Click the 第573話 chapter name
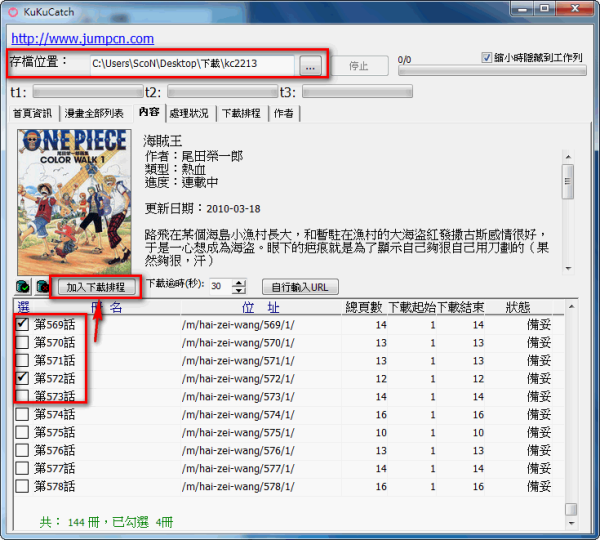 (x=54, y=396)
